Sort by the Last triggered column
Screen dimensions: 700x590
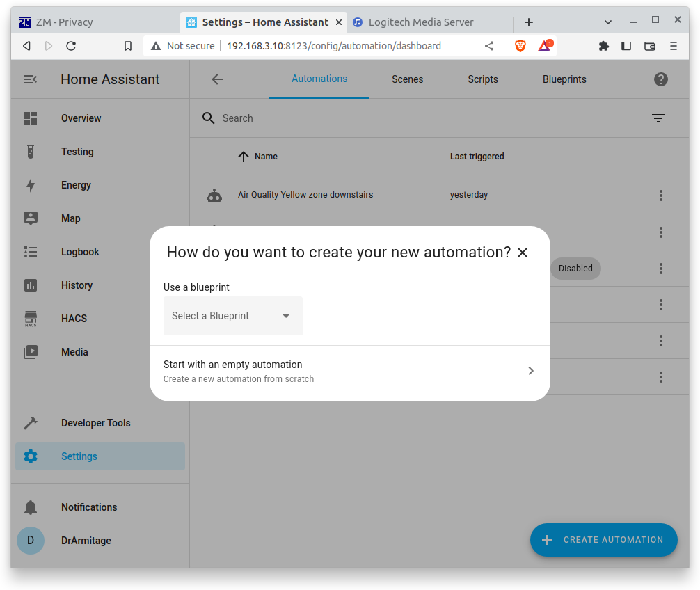477,157
